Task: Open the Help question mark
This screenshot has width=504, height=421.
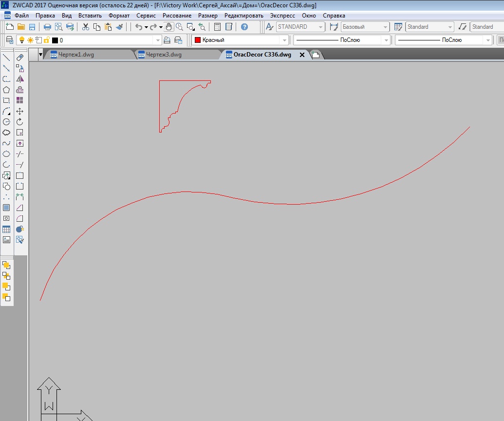Action: pos(244,27)
